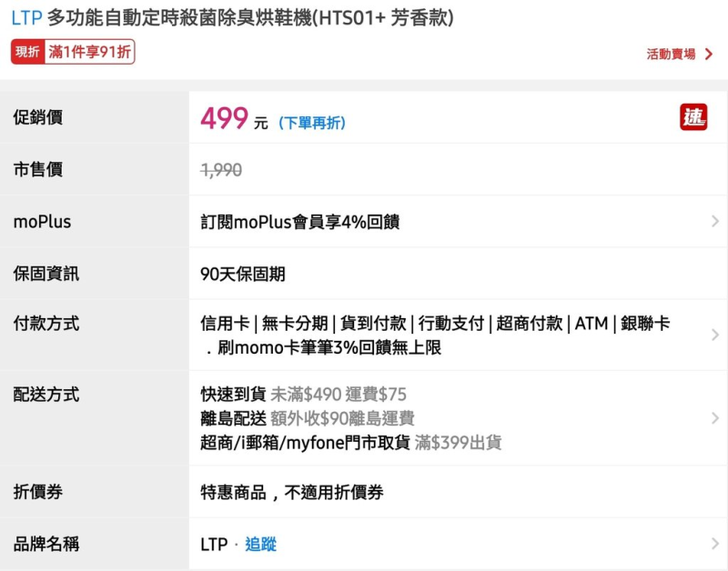Expand the 配送方式 delivery options chevron

coord(714,418)
